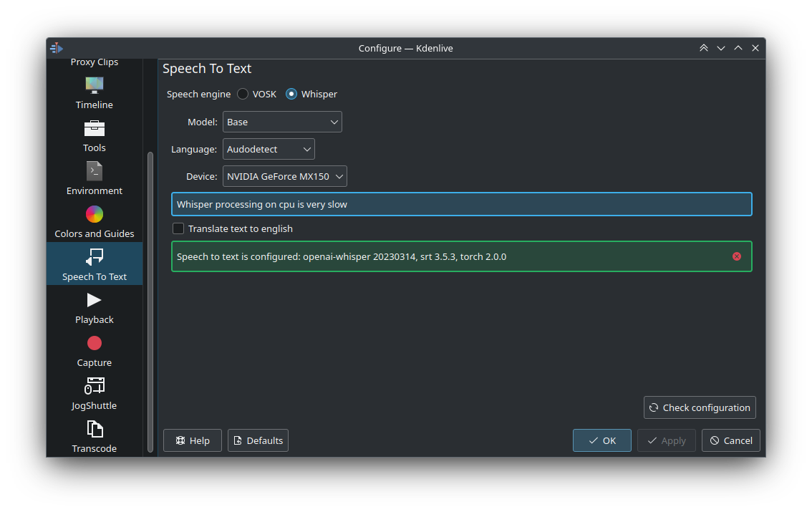The height and width of the screenshot is (512, 812).
Task: Open the Environment terminal icon page
Action: (x=95, y=171)
